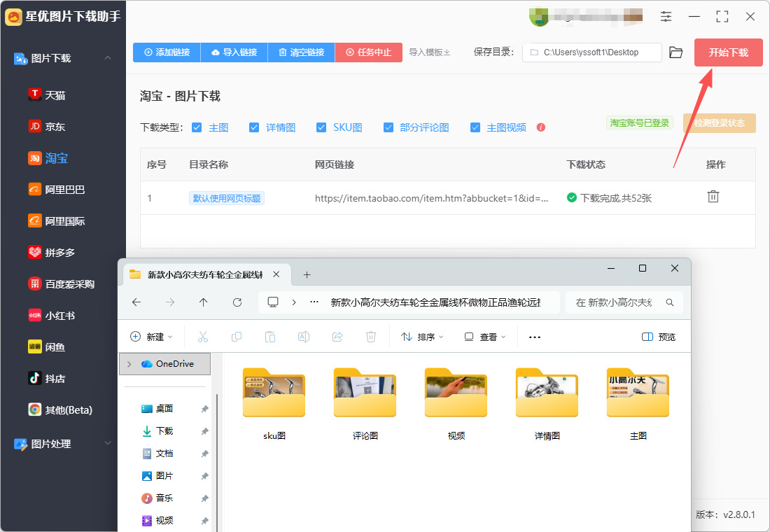
Task: Select the 主图 folder
Action: [x=638, y=404]
